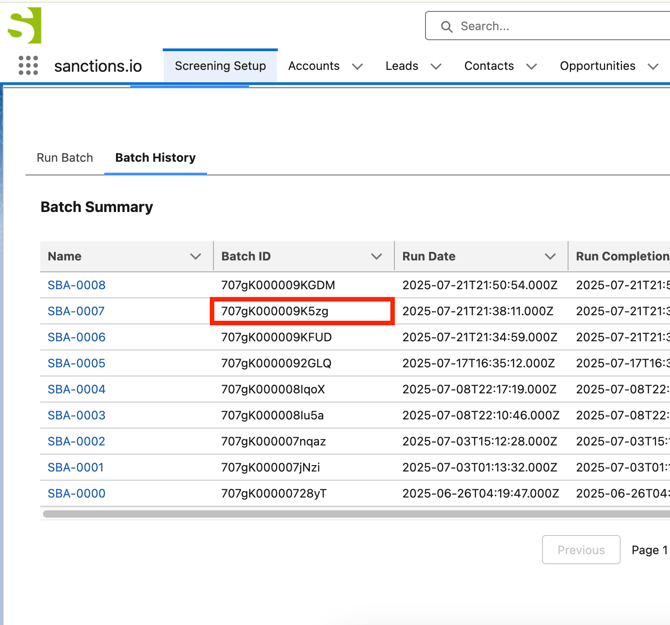Click run date 2025-07-03T15:12:28.000Z
Image resolution: width=670 pixels, height=625 pixels.
tap(480, 441)
